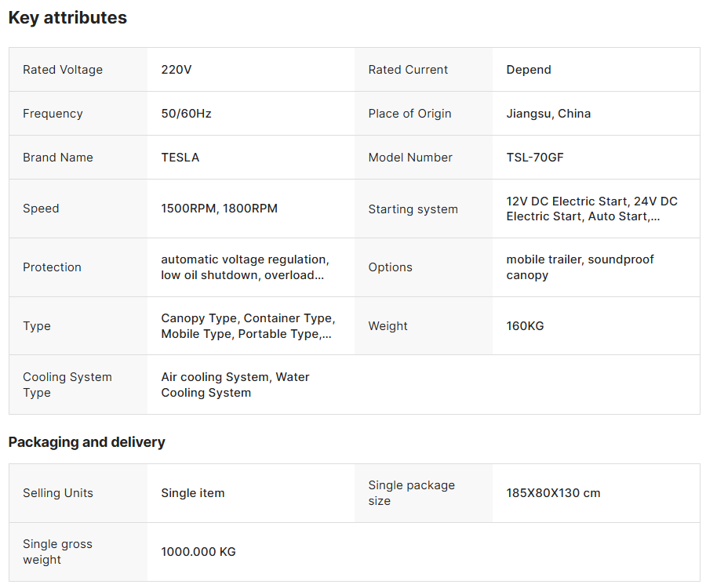The width and height of the screenshot is (706, 588).
Task: Click the Key attributes heading
Action: click(67, 18)
